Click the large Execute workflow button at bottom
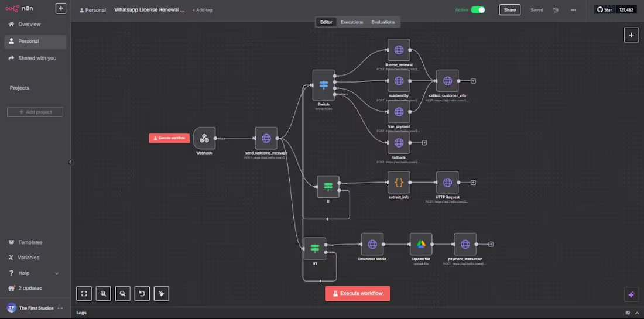The width and height of the screenshot is (644, 319). pos(357,294)
